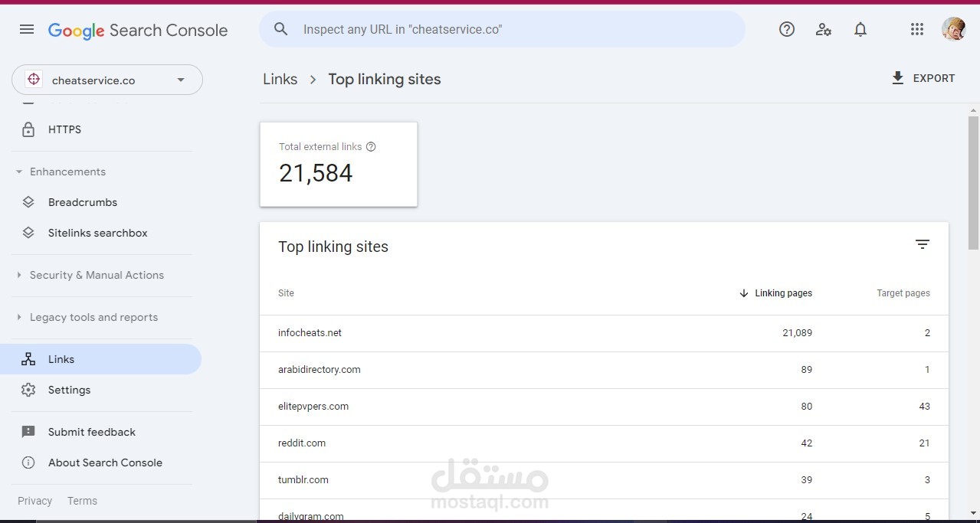Viewport: 980px width, 523px height.
Task: Expand Legacy tools and reports section
Action: (19, 317)
